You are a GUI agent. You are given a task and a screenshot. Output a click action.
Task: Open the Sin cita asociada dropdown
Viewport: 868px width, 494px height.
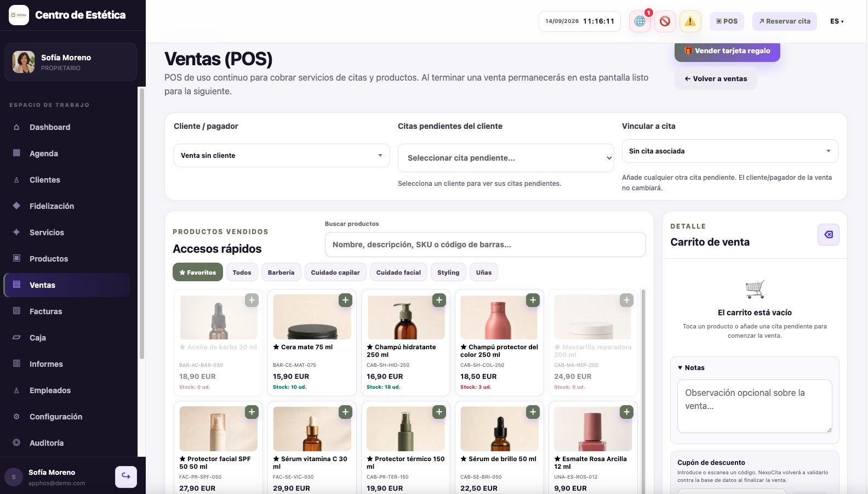tap(730, 151)
